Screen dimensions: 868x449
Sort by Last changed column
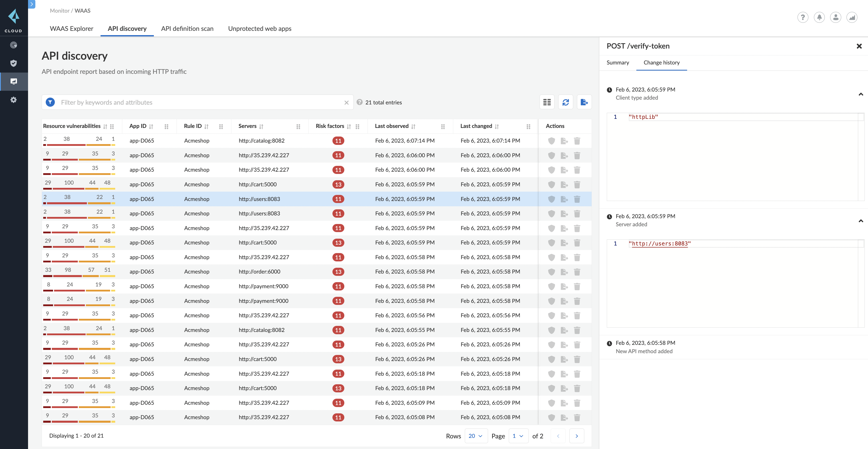[497, 126]
